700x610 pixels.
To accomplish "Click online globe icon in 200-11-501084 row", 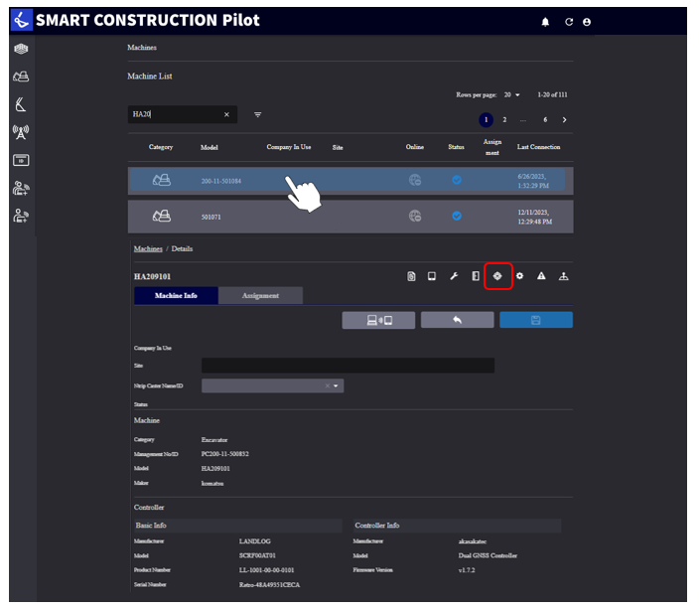I will [x=415, y=180].
